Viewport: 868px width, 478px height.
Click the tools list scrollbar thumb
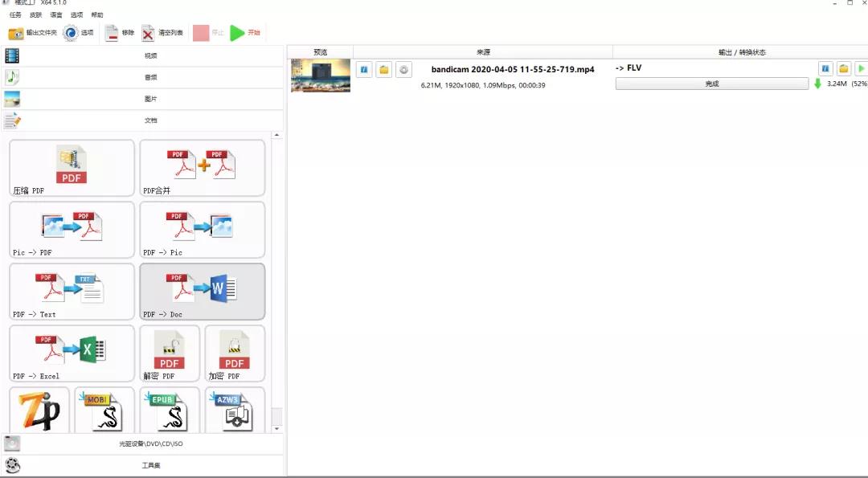(x=276, y=416)
